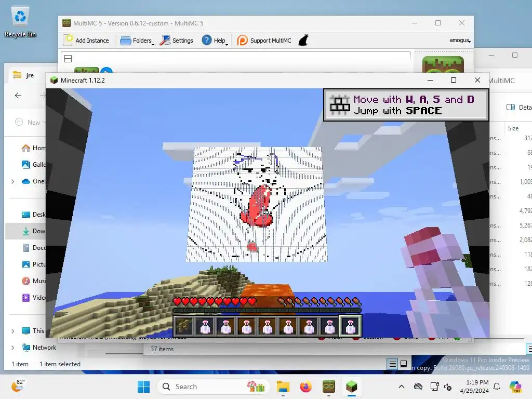
Task: Click Support MultiMC Patreon button
Action: coord(264,41)
